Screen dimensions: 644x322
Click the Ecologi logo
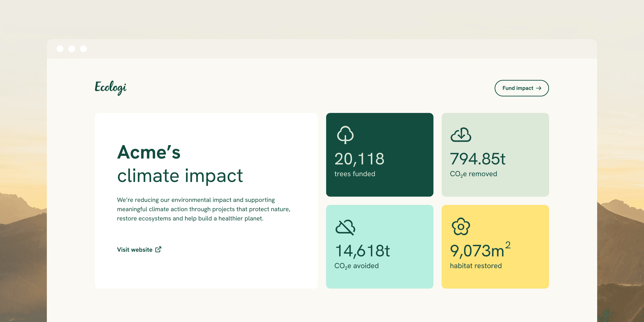point(110,88)
